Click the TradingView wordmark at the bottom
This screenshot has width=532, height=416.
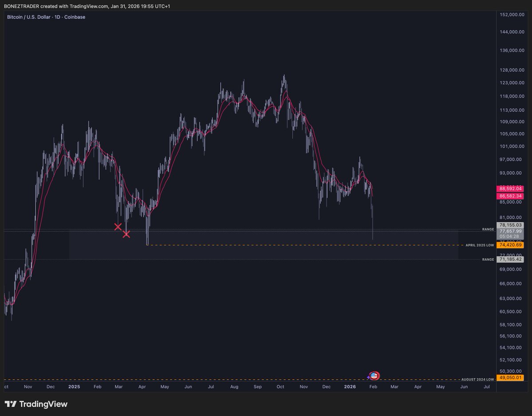[44, 404]
